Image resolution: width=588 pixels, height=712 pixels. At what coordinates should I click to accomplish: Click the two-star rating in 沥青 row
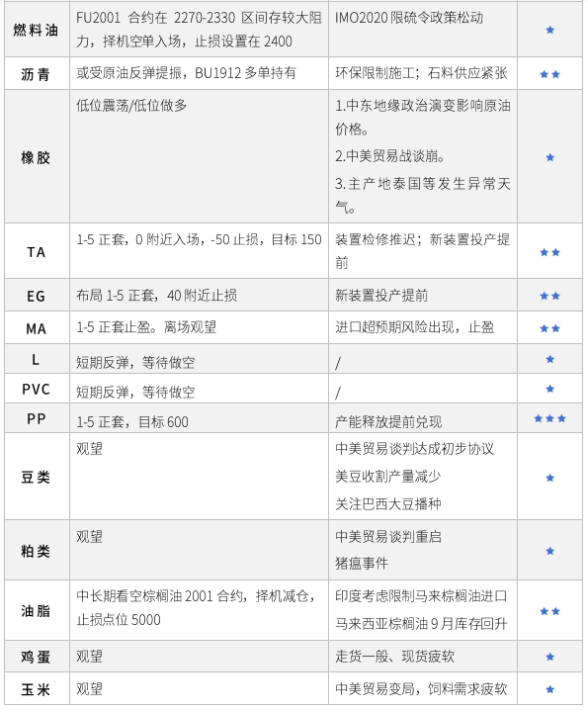click(x=549, y=74)
